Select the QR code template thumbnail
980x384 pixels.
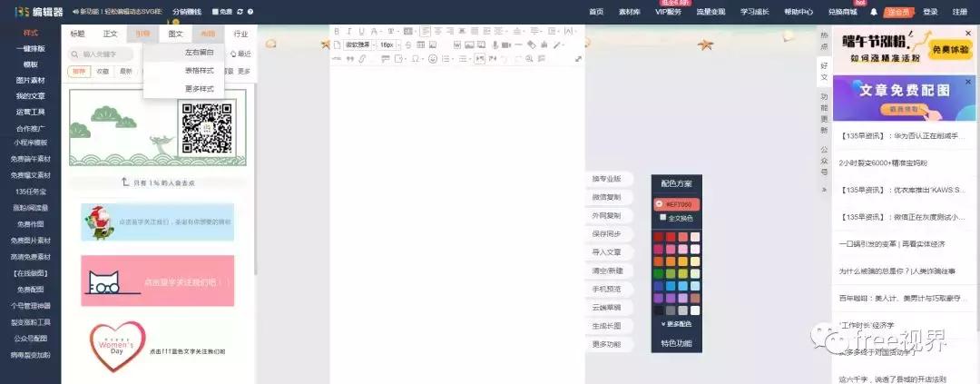click(x=158, y=127)
